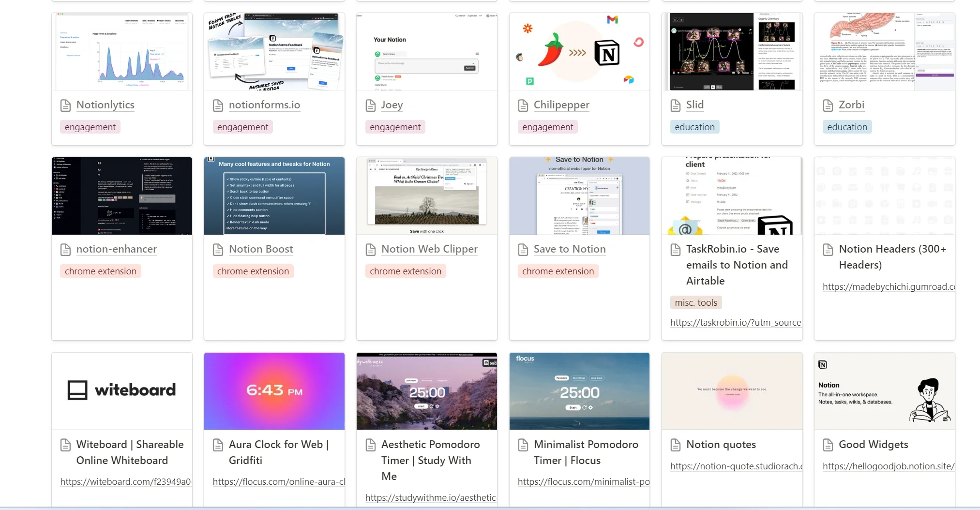The image size is (980, 510).
Task: Open the notion-enhancer page title
Action: pos(117,249)
